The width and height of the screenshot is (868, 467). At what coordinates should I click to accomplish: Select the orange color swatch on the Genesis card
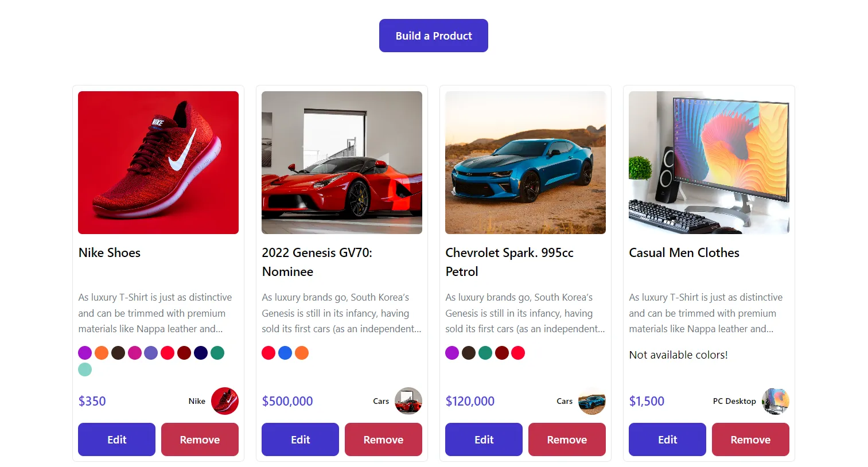tap(301, 352)
